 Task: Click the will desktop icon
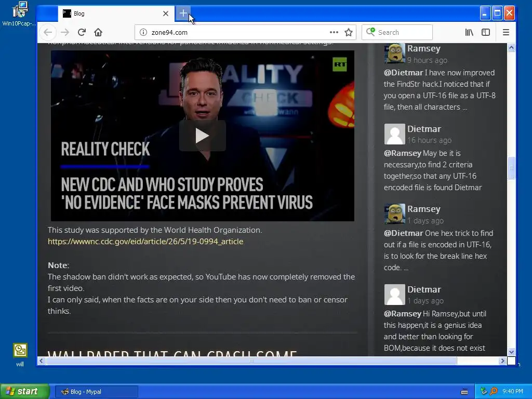[x=20, y=354]
